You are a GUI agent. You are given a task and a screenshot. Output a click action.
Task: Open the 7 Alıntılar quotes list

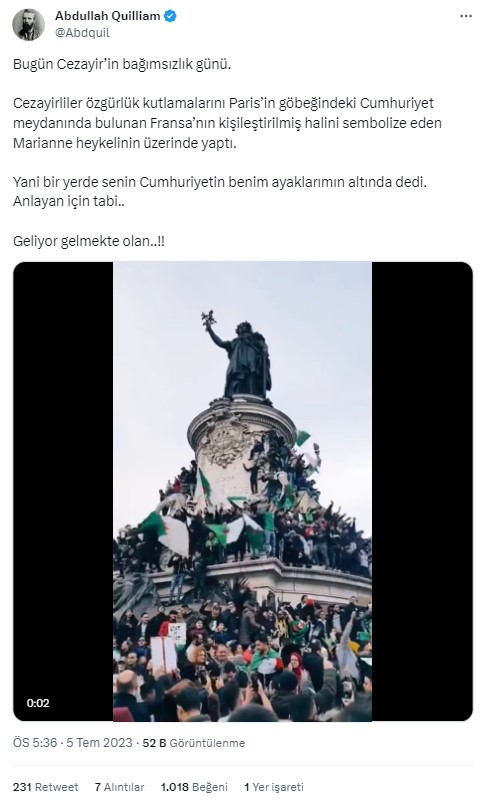coord(119,787)
